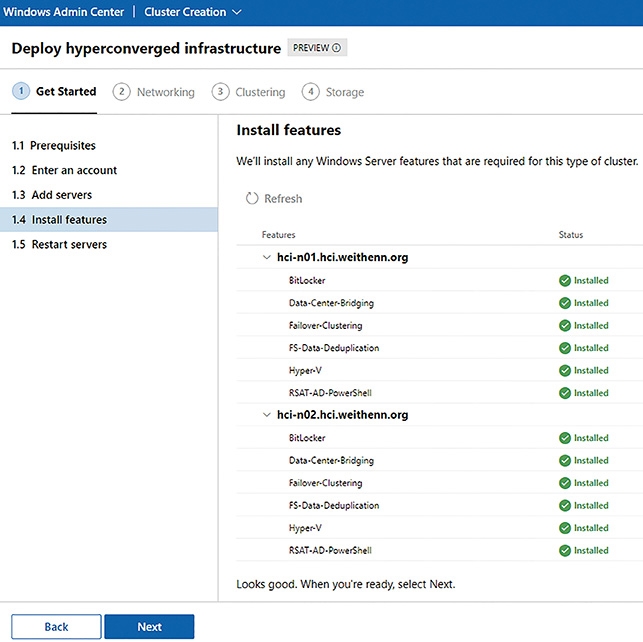Click the Install features heading
Screen dimensions: 643x642
(289, 130)
